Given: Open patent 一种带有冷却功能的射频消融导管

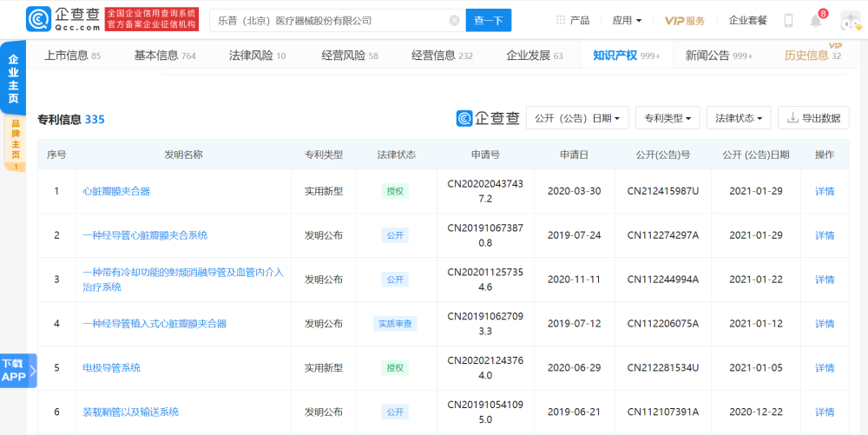Looking at the screenshot, I should click(x=182, y=280).
